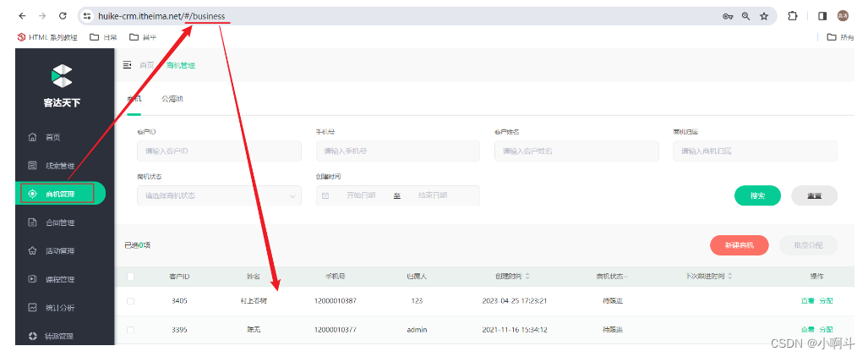Viewport: 868px width, 357px height.
Task: Click 分配 for customer 3405
Action: [x=826, y=301]
